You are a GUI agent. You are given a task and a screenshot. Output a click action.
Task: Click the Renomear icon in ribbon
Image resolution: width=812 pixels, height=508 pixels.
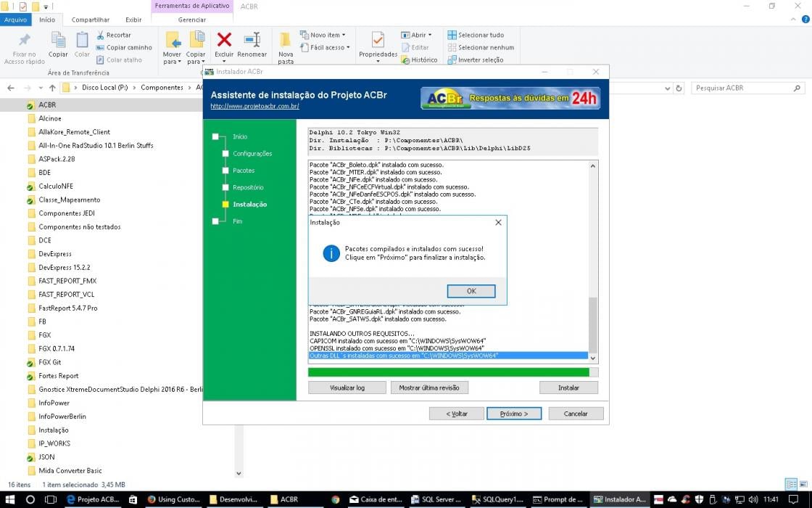click(x=252, y=40)
